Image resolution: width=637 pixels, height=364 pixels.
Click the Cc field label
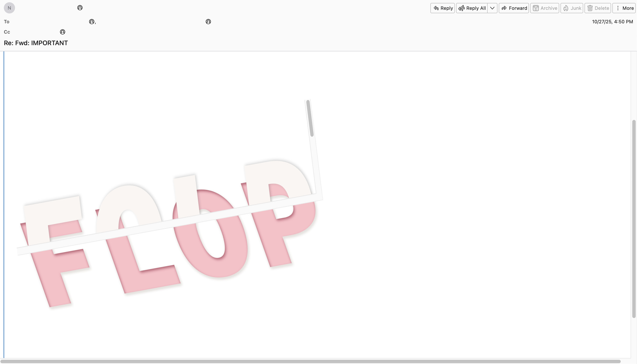[x=7, y=32]
